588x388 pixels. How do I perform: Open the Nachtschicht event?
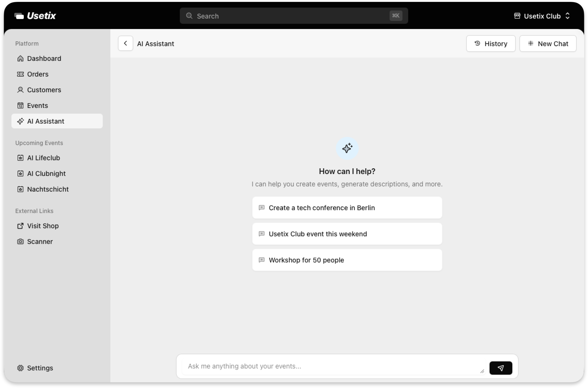48,189
